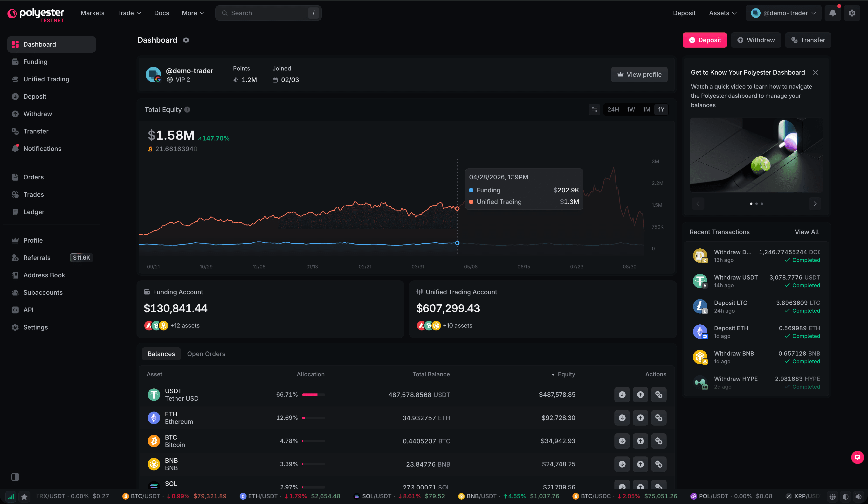Go to next slide in dashboard guide
The height and width of the screenshot is (504, 868).
tap(815, 204)
